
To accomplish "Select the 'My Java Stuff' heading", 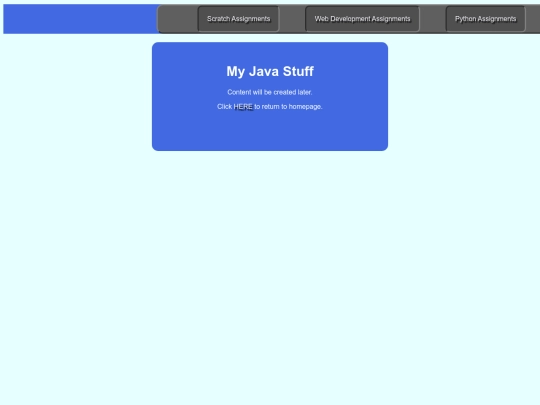I will pos(270,71).
